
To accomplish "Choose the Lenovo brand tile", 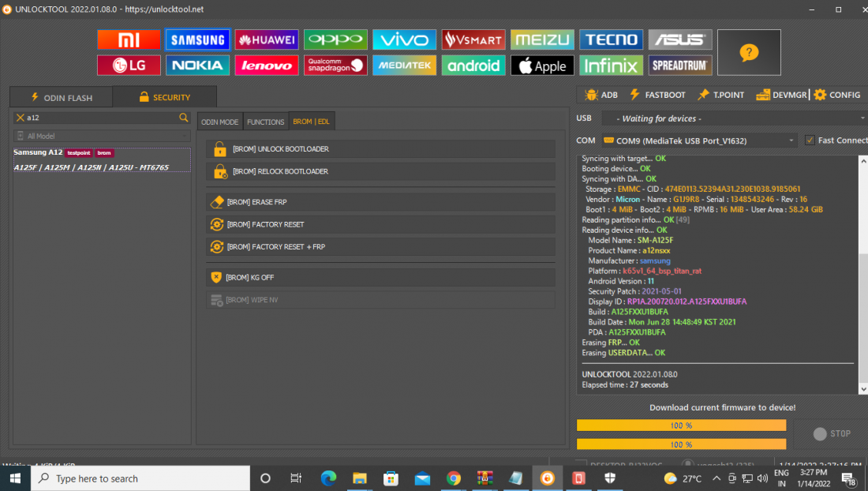I will (267, 66).
